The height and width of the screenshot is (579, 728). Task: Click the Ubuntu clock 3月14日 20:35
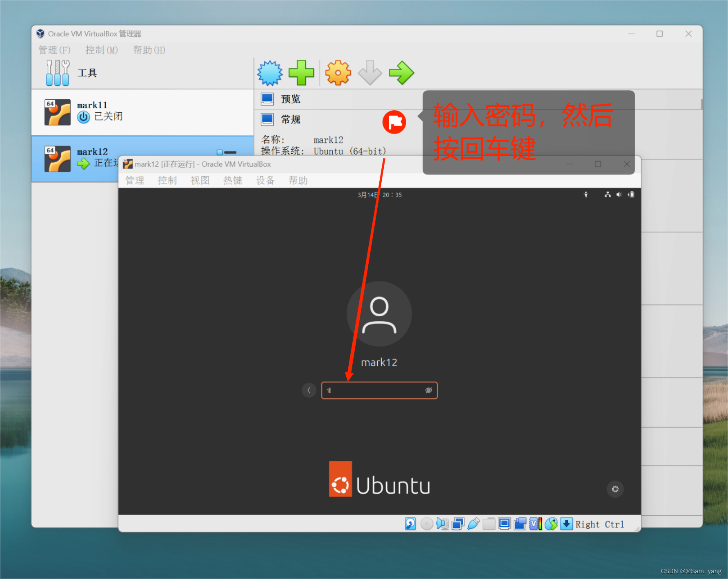tap(380, 195)
